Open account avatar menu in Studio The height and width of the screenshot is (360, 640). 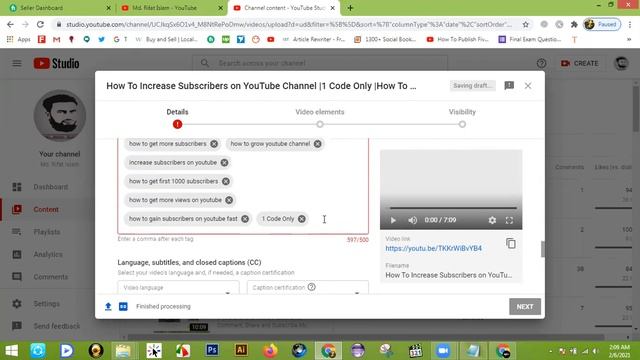pos(621,63)
